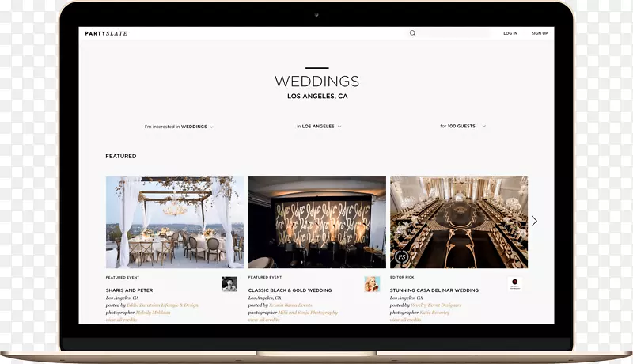The image size is (633, 364).
Task: Click EDITOR PICK label
Action: coord(402,277)
